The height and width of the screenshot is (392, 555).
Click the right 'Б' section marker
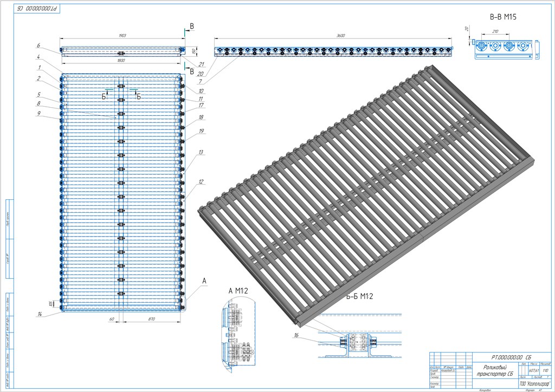139,96
